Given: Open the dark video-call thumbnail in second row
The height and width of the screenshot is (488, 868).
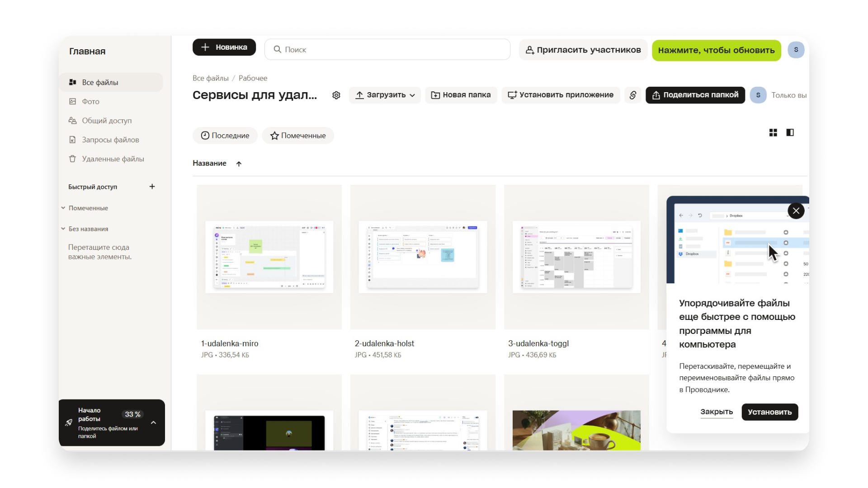Looking at the screenshot, I should pyautogui.click(x=269, y=413).
